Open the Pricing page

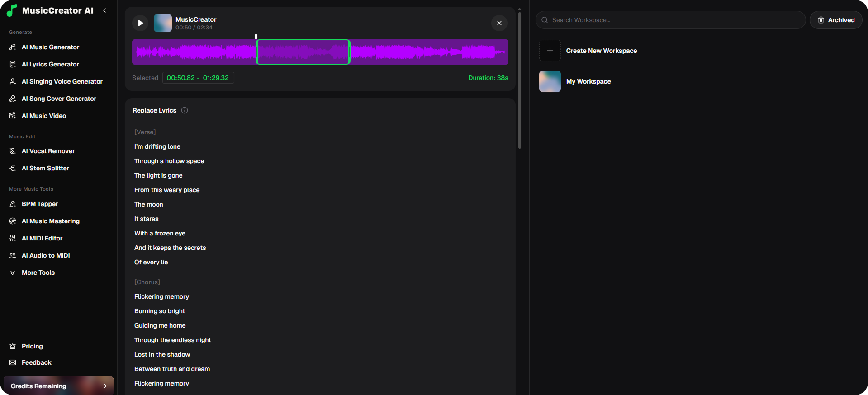point(32,346)
